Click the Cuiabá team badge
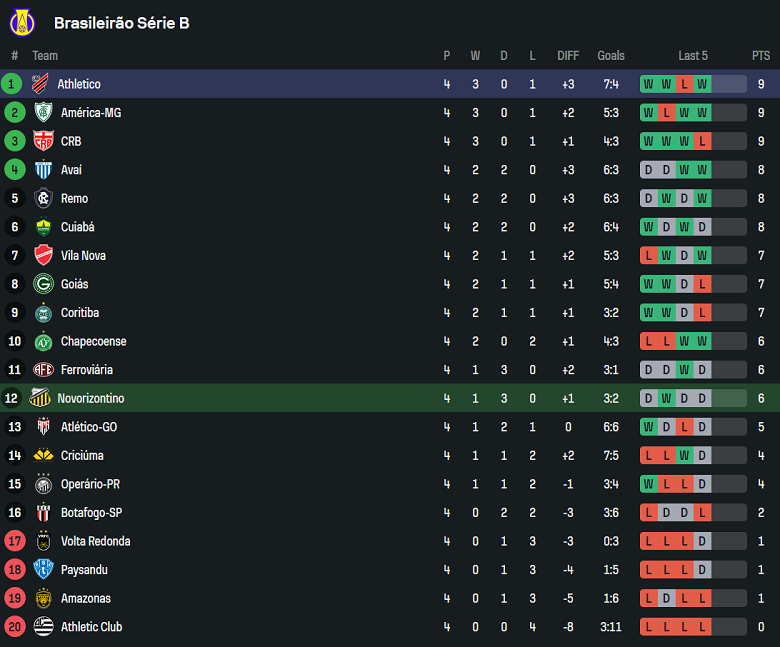This screenshot has width=780, height=647. (x=43, y=227)
